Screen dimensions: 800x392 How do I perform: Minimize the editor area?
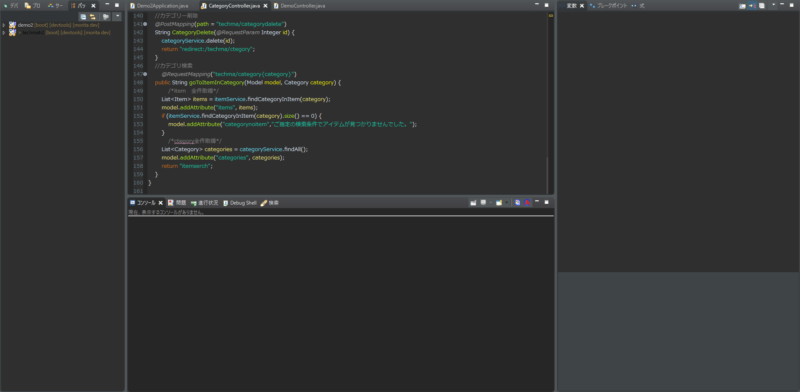pyautogui.click(x=537, y=5)
